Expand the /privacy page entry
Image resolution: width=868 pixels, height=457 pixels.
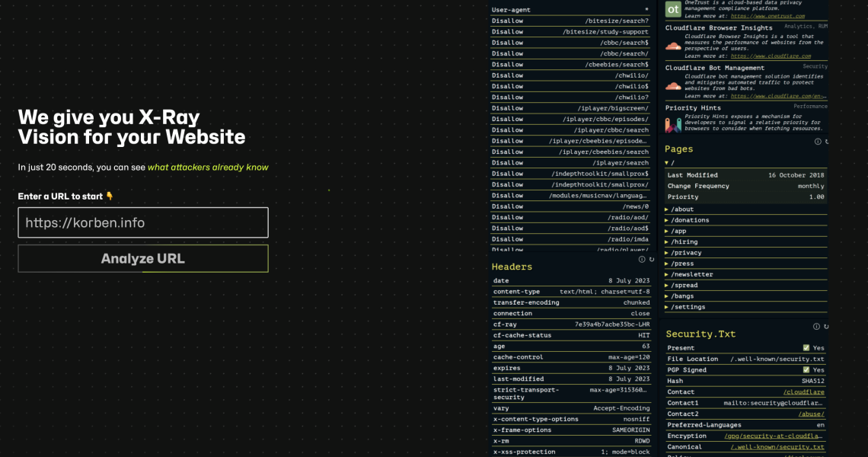(684, 253)
